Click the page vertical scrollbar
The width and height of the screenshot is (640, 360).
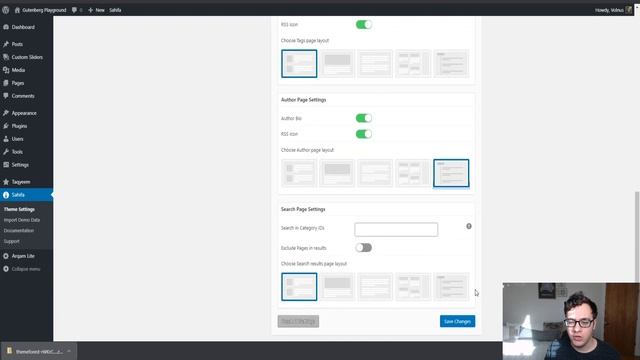(637, 236)
